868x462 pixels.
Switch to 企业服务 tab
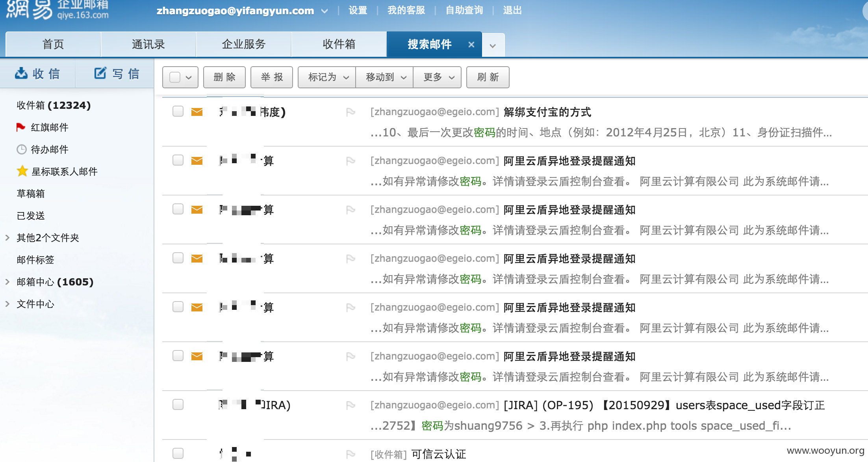pos(244,44)
